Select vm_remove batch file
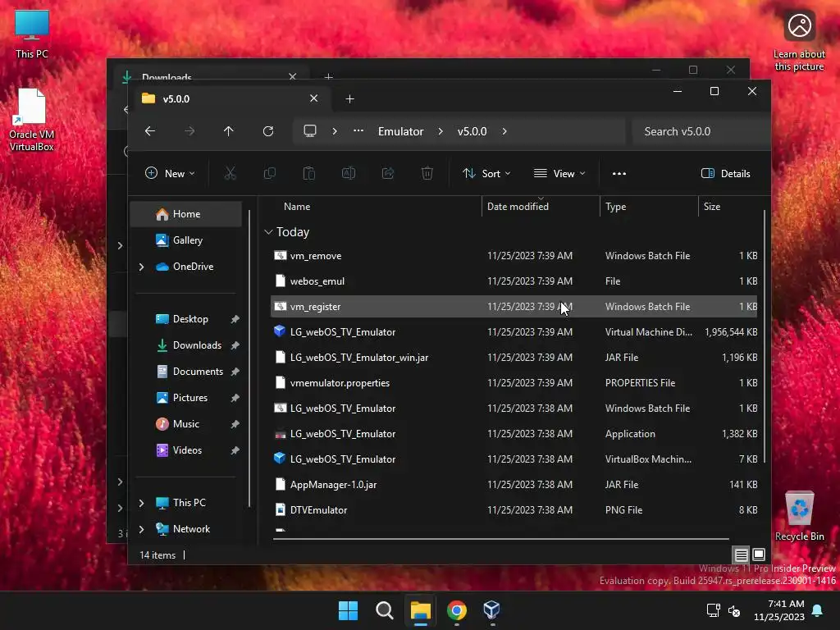 514,256
